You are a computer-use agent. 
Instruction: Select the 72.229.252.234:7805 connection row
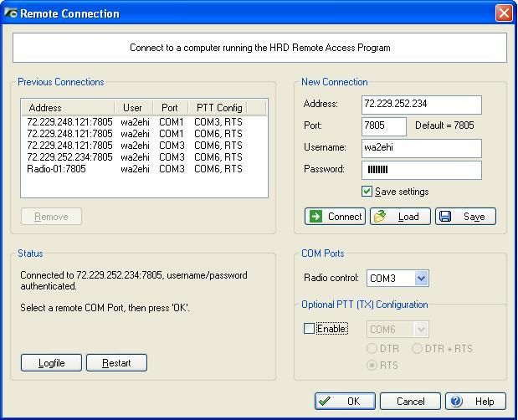[69, 157]
